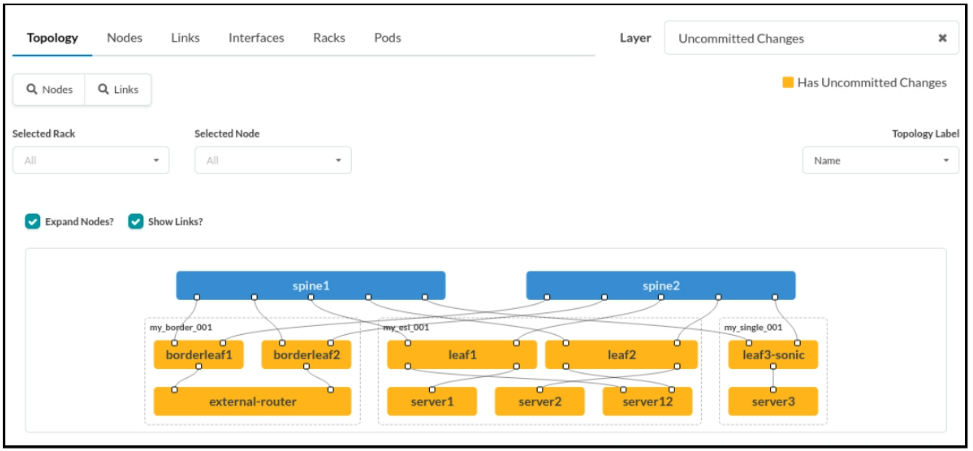
Task: Select the leaf3-sonic node
Action: click(x=772, y=354)
